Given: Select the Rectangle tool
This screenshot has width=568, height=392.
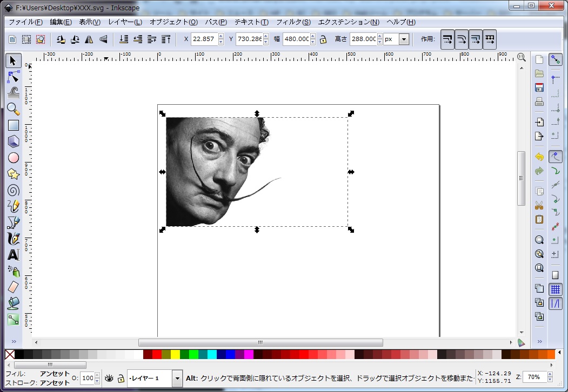Looking at the screenshot, I should pyautogui.click(x=13, y=125).
